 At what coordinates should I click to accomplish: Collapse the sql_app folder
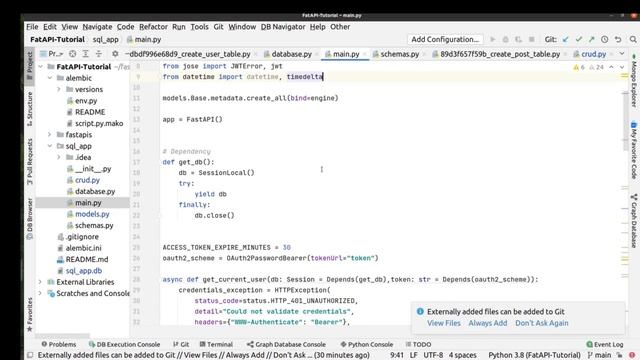pyautogui.click(x=50, y=146)
